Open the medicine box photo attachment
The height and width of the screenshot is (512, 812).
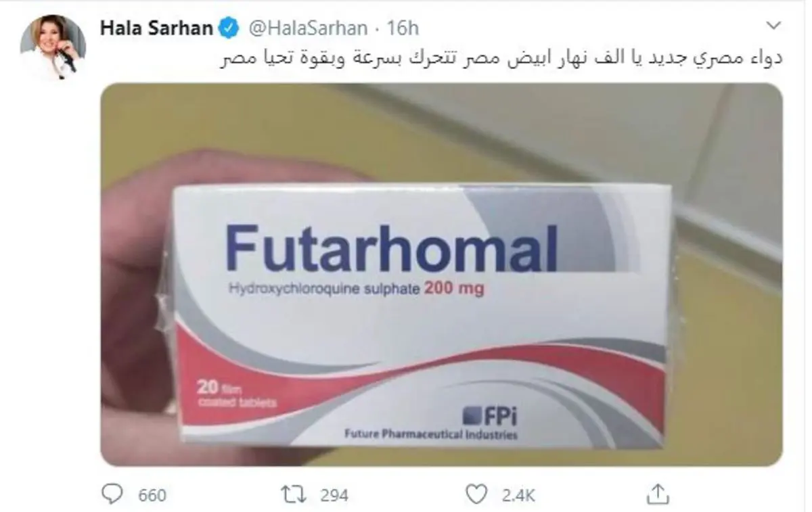[441, 275]
